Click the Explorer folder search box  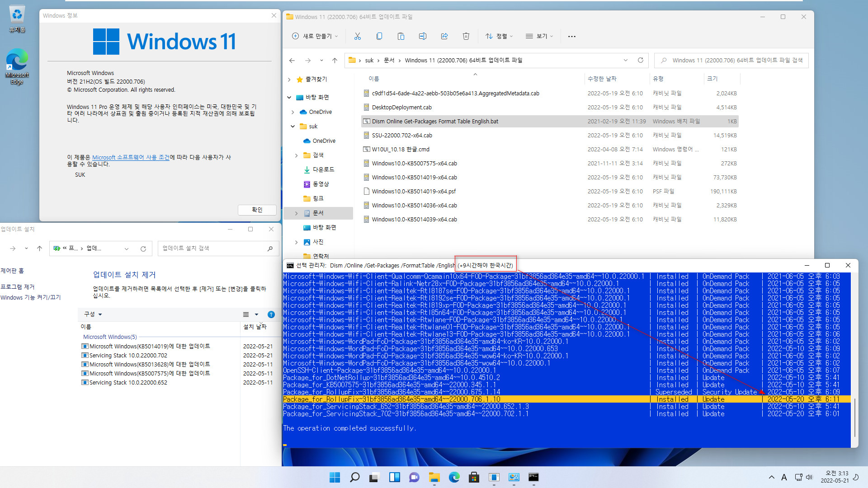pos(731,60)
